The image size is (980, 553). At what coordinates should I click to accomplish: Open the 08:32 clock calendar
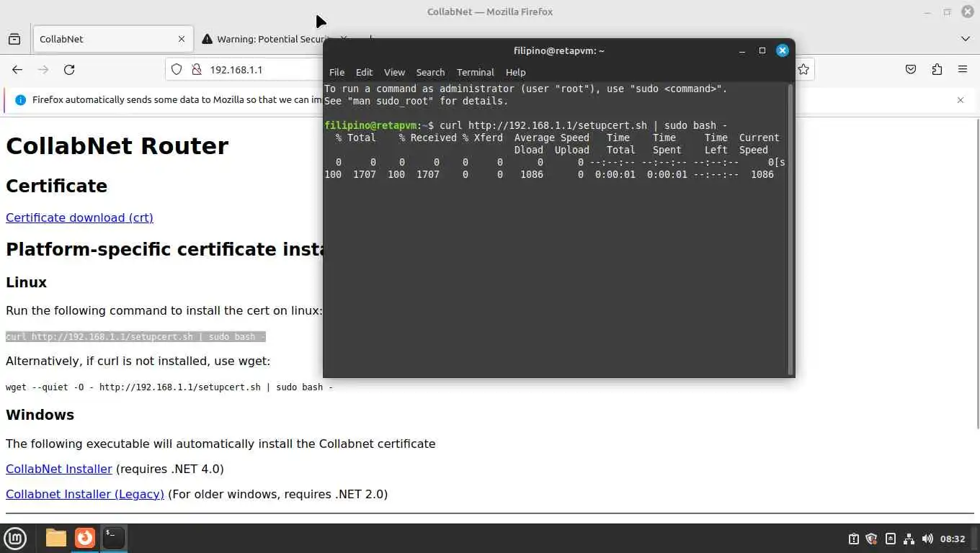coord(953,539)
